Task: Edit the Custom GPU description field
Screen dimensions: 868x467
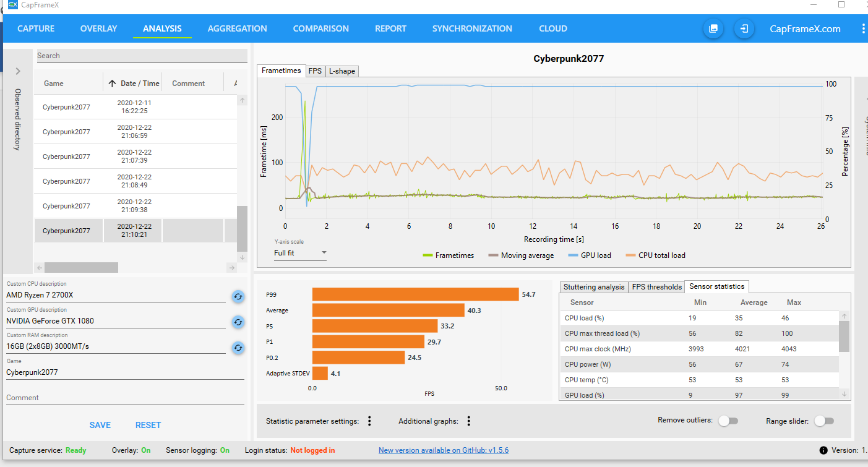Action: click(x=116, y=321)
